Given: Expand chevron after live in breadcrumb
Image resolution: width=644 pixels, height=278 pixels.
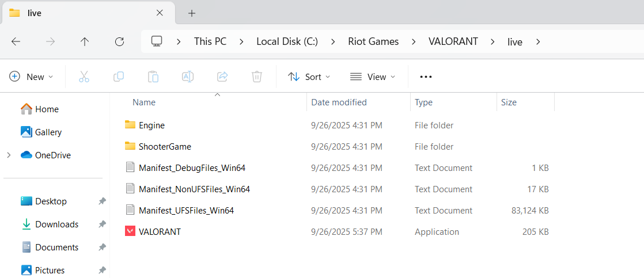Looking at the screenshot, I should [538, 41].
